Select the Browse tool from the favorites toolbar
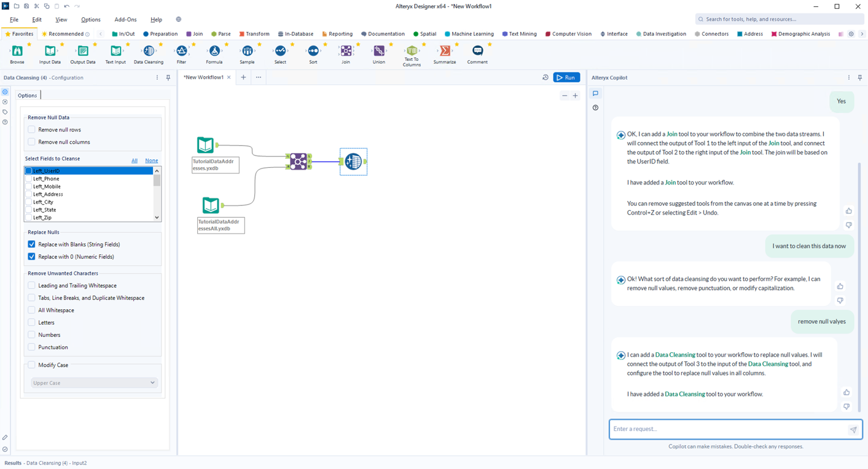Screen dimensions: 868x469 pyautogui.click(x=17, y=54)
